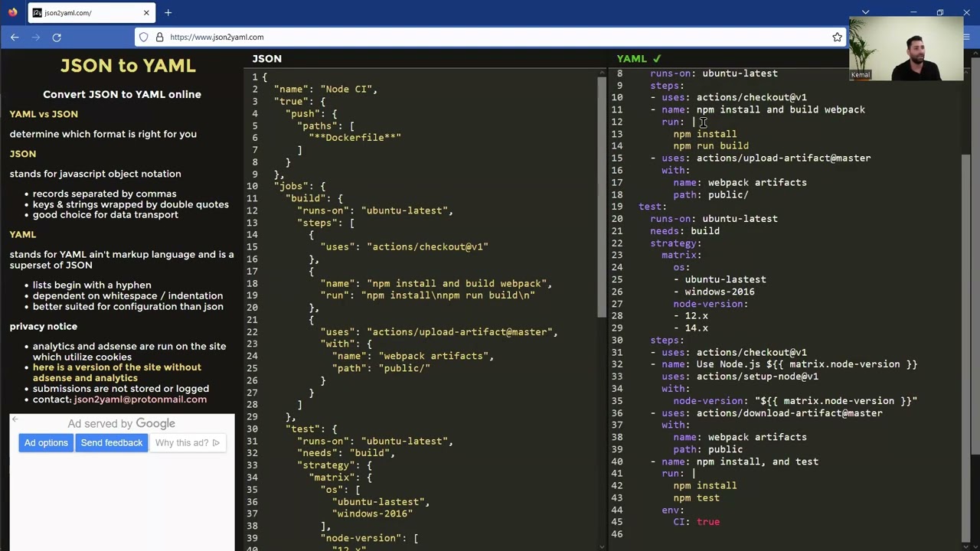Image resolution: width=980 pixels, height=551 pixels.
Task: Open the list all tabs chevron
Action: pos(865,12)
